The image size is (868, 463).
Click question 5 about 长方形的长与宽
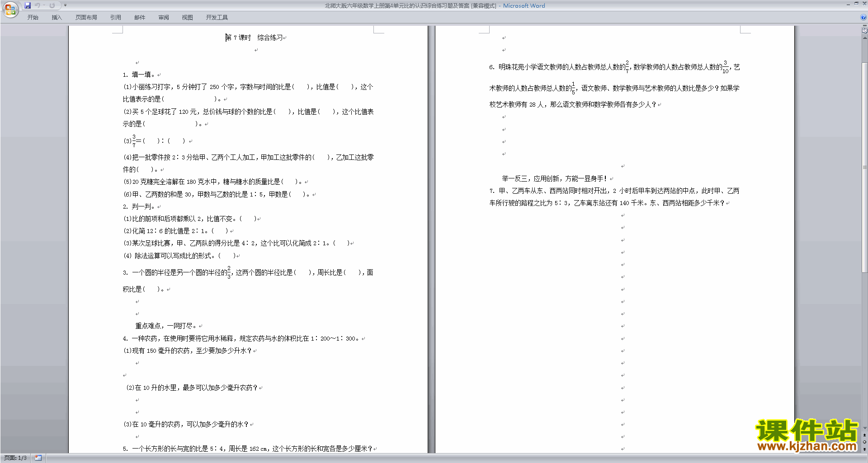click(x=248, y=449)
